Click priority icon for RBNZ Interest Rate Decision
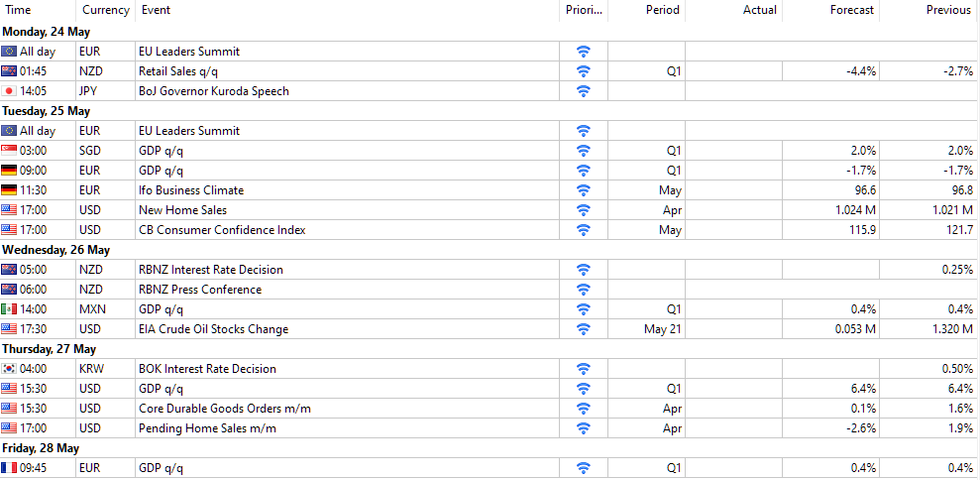 tap(584, 270)
